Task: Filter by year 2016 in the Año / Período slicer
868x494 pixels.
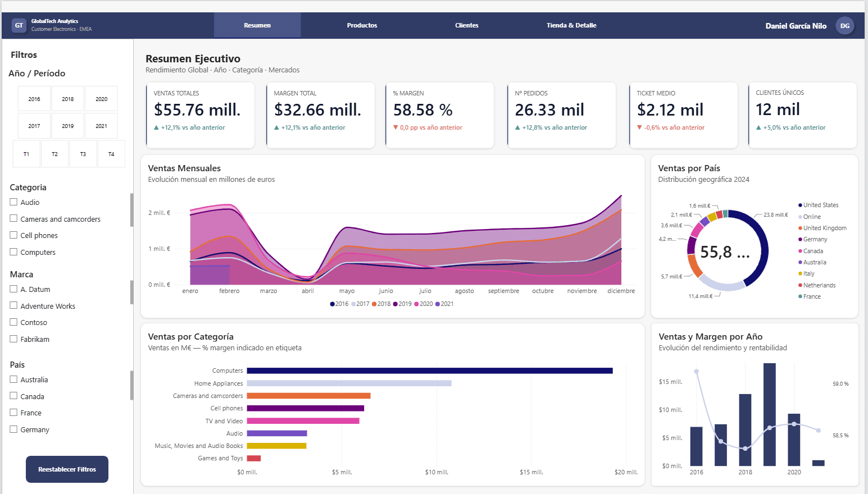Action: click(x=34, y=99)
